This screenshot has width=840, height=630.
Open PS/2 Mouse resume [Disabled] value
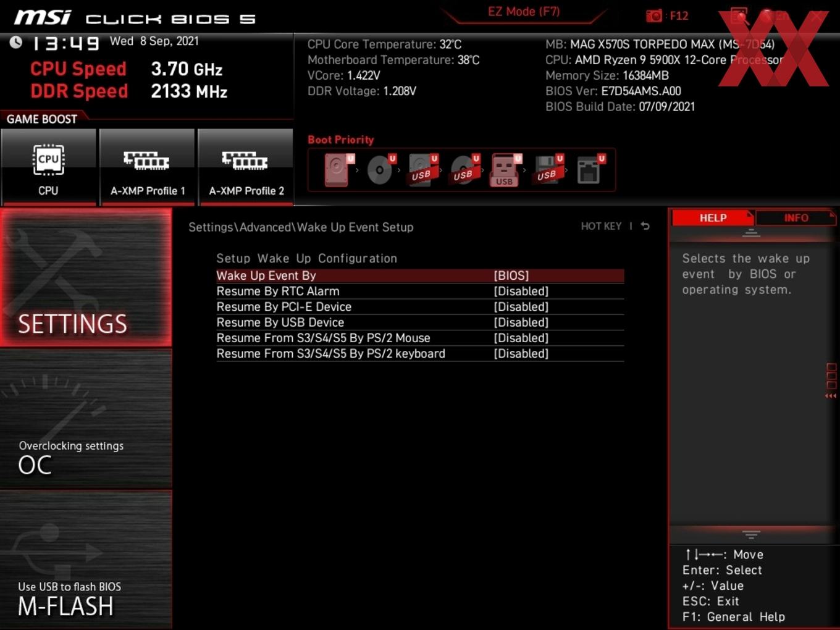click(x=521, y=338)
